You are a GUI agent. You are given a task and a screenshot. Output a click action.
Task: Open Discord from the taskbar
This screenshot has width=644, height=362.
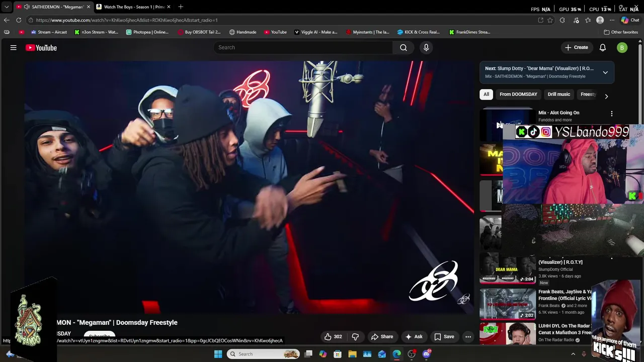pyautogui.click(x=427, y=354)
